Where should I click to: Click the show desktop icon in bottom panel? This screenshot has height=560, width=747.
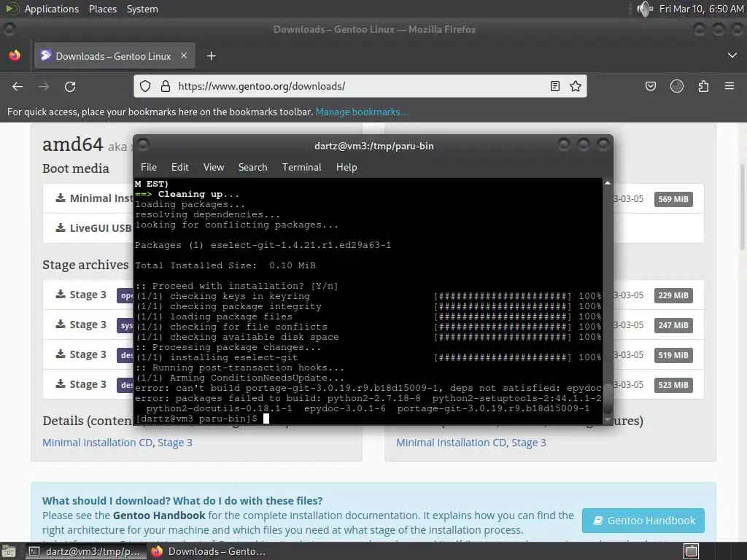click(x=9, y=551)
